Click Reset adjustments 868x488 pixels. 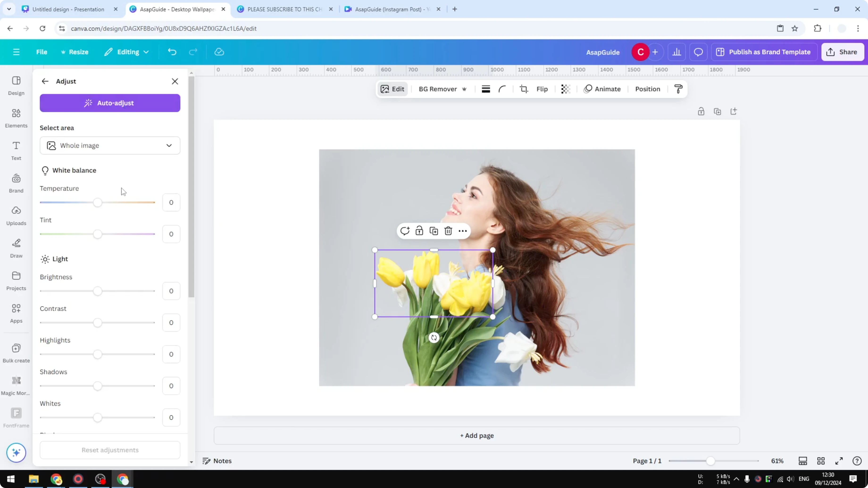point(109,450)
